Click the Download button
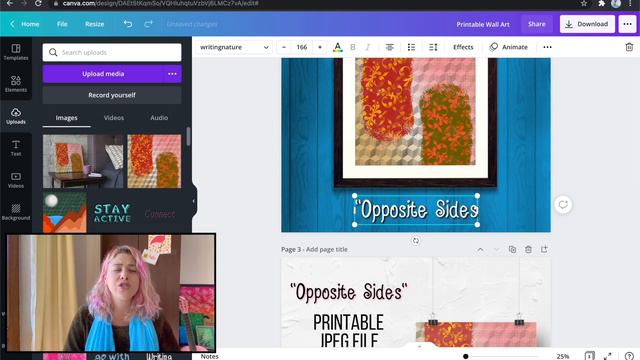 587,24
